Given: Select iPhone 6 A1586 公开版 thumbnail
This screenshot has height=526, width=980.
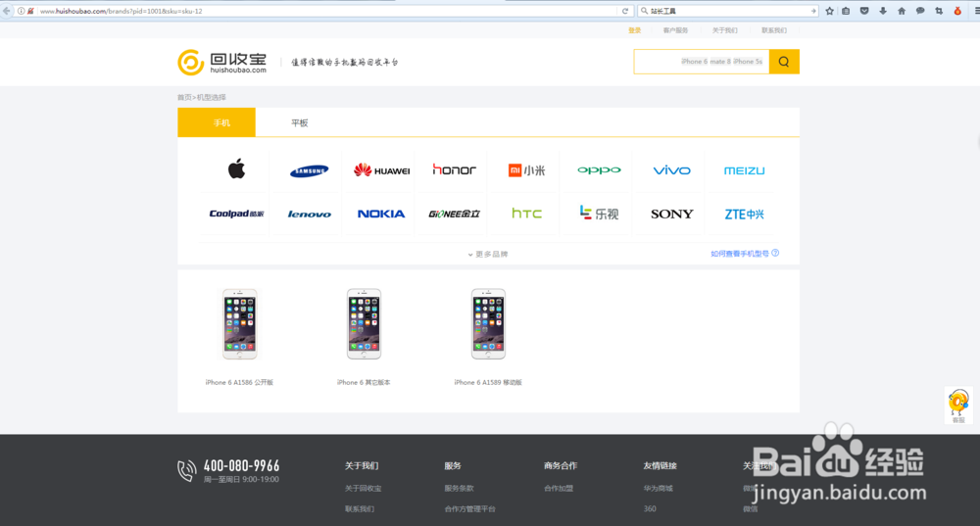Looking at the screenshot, I should (240, 323).
